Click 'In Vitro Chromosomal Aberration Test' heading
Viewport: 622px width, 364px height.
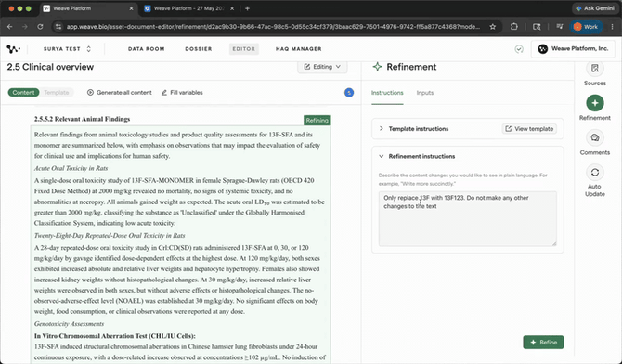pos(114,336)
